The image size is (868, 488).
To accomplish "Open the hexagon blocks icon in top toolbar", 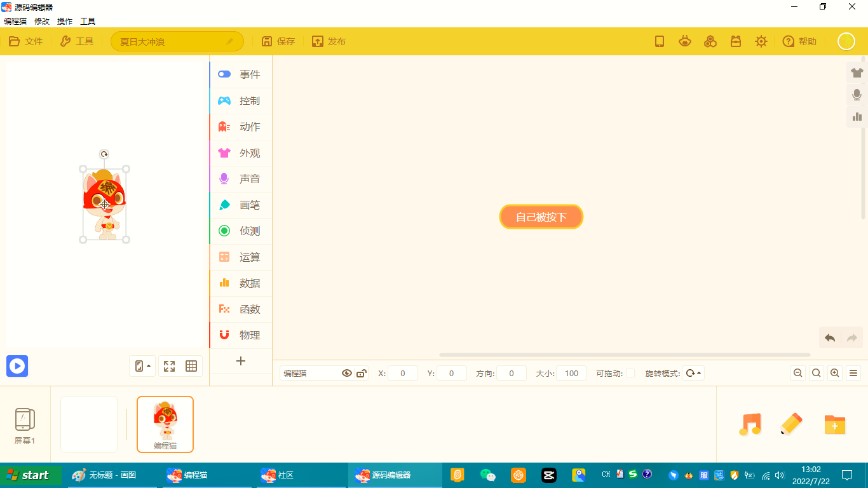I will tap(710, 41).
